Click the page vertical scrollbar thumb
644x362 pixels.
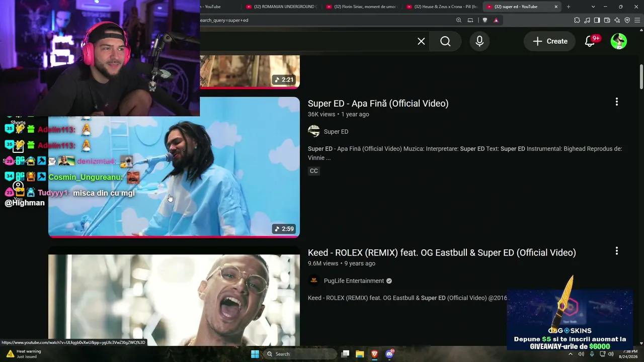coord(641,76)
